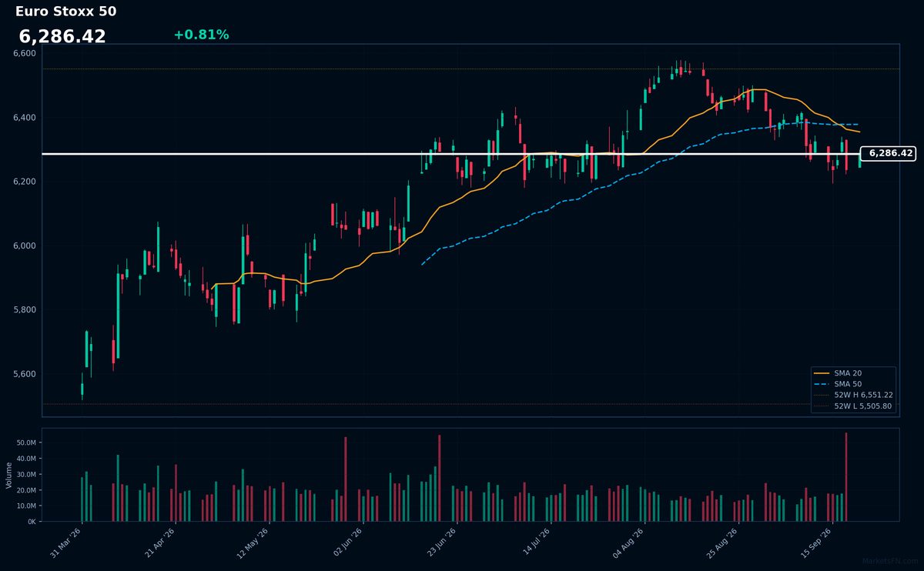Click the 0K volume axis label
This screenshot has height=571, width=924.
point(32,522)
